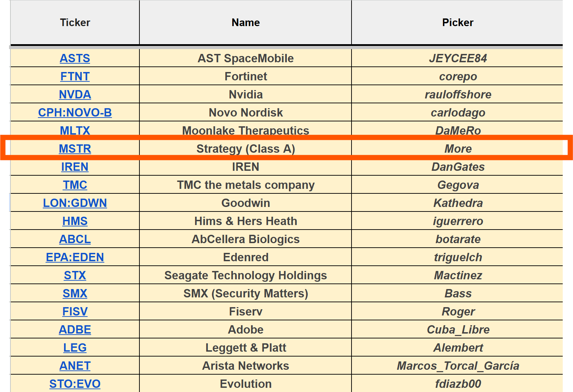Open the EPA:EDEN ticker link
The height and width of the screenshot is (392, 573).
(x=75, y=257)
